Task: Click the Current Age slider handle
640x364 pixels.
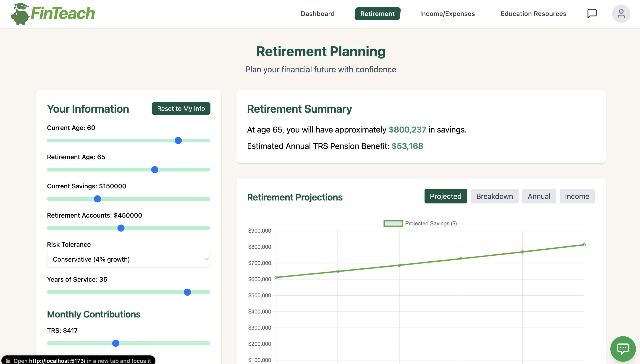Action: (178, 140)
